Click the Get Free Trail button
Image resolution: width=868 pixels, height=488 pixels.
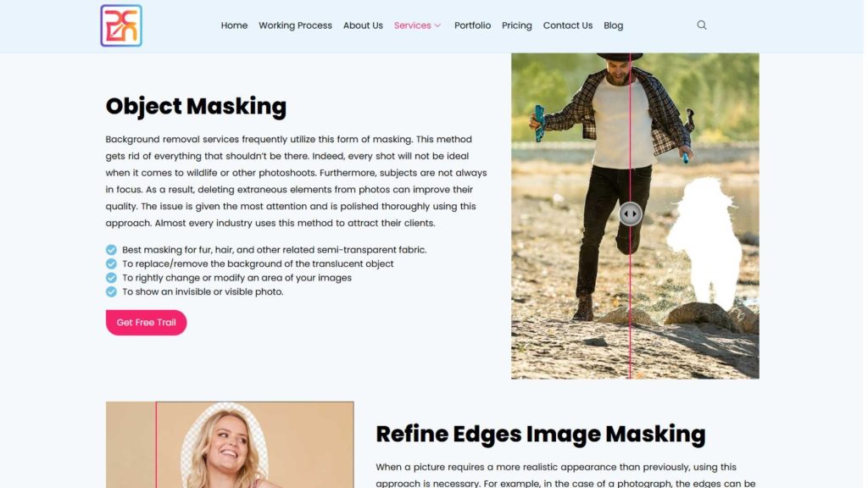pos(146,323)
